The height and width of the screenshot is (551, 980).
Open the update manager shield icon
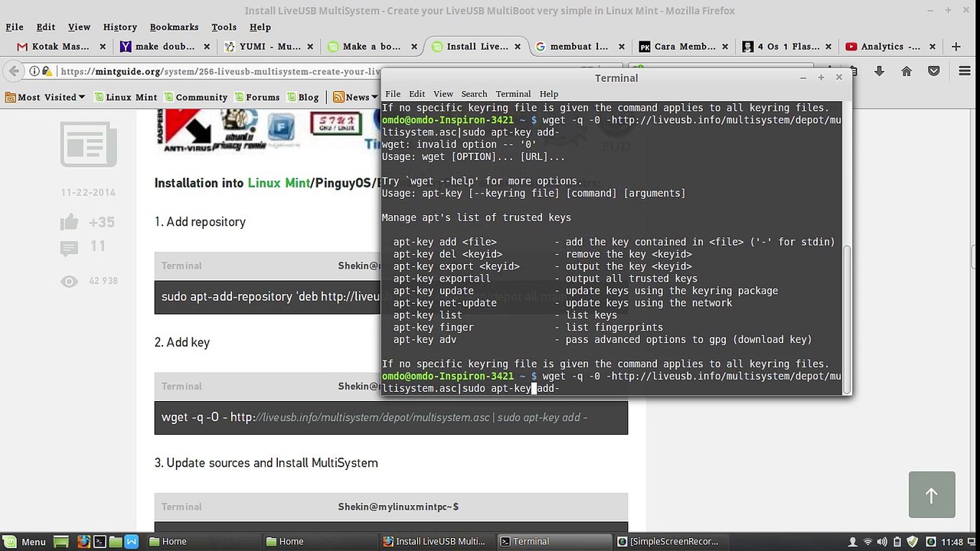(911, 541)
